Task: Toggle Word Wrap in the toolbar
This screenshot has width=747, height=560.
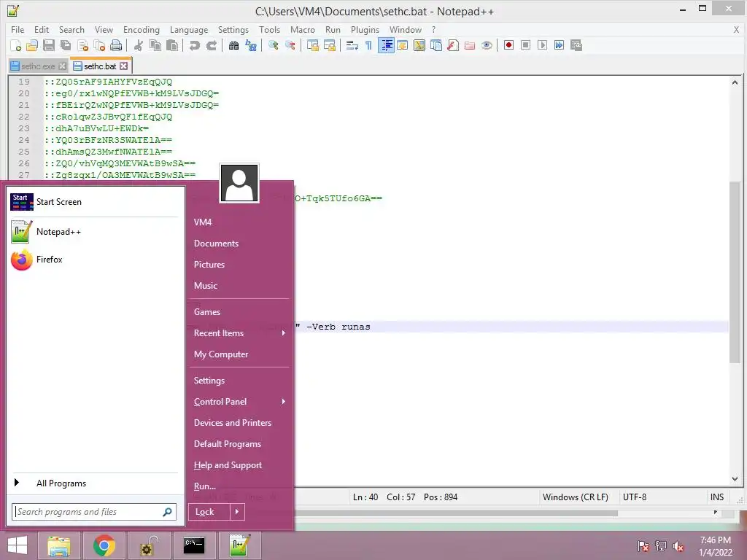Action: pos(352,45)
